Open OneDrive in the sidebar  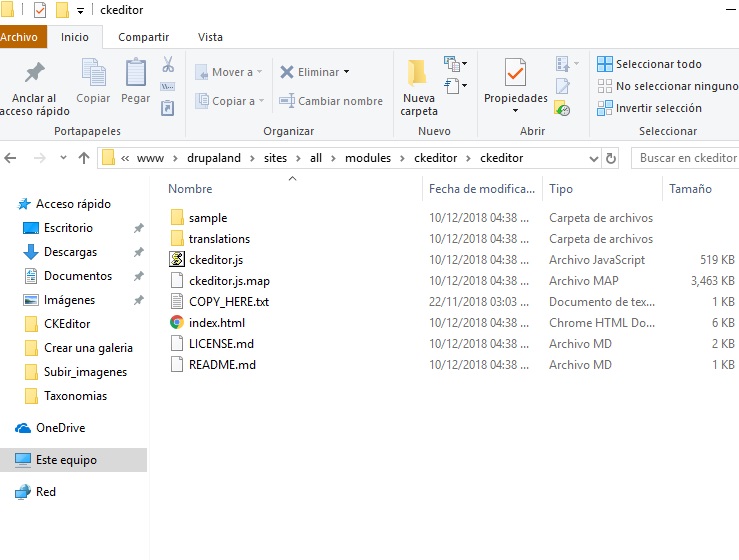coord(60,428)
